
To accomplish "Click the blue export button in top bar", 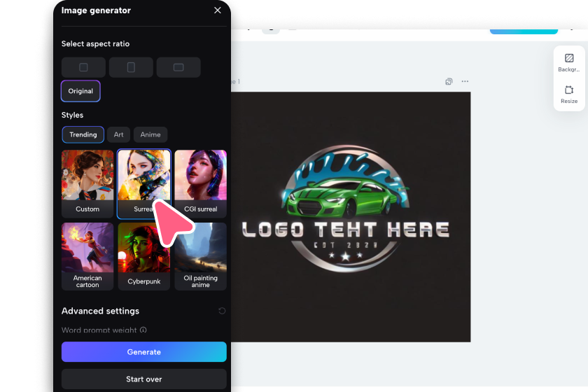I will click(x=524, y=31).
